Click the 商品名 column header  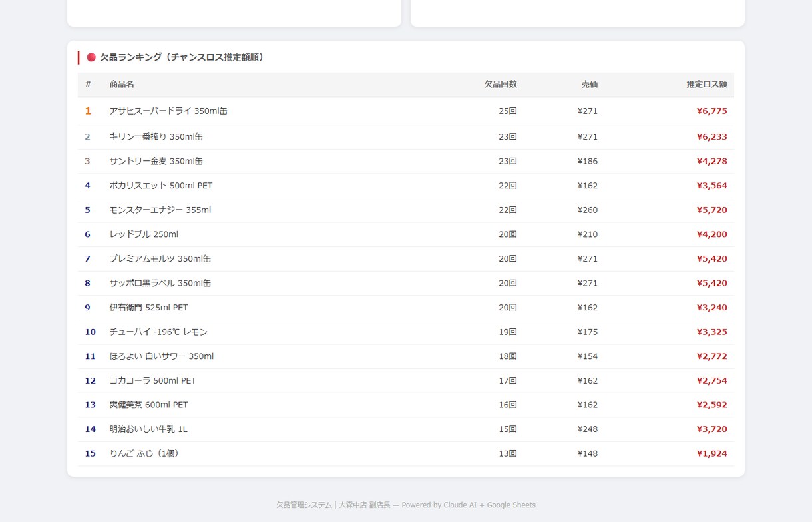point(122,85)
